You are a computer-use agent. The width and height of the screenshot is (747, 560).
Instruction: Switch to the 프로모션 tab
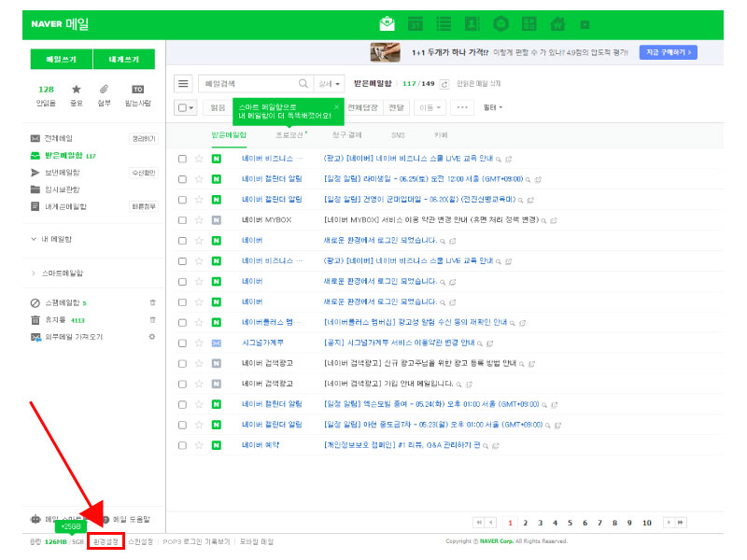[290, 135]
